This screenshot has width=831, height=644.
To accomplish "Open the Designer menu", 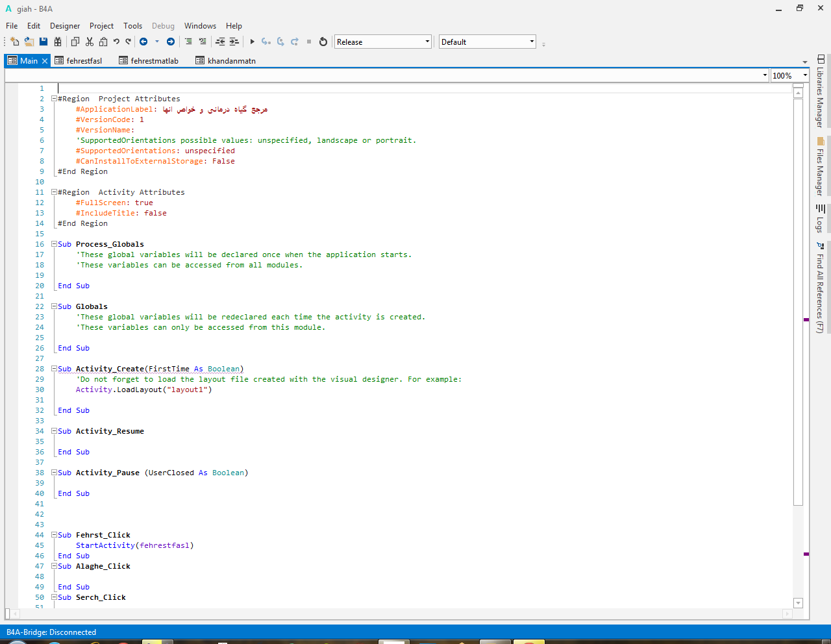I will [x=65, y=26].
